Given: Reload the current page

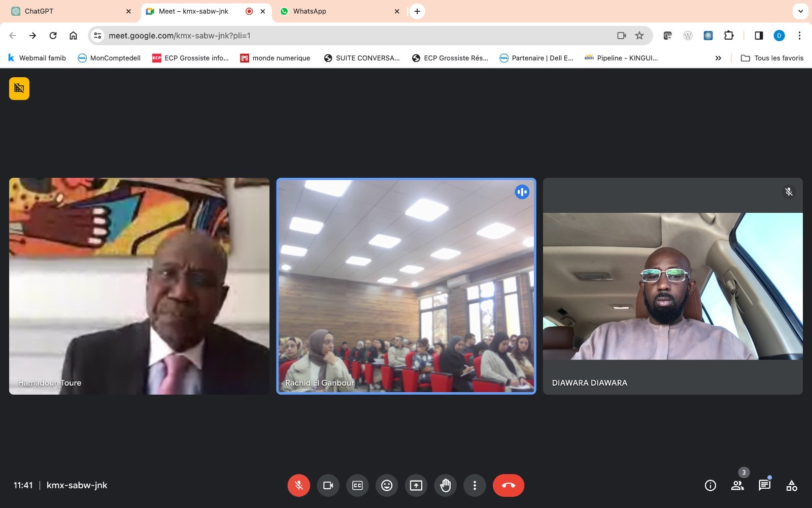Looking at the screenshot, I should pyautogui.click(x=53, y=36).
